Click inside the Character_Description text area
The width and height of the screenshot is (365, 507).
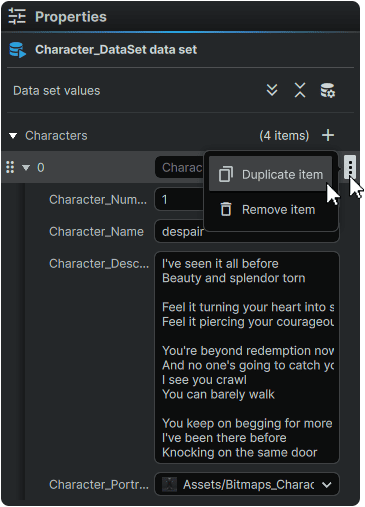(x=247, y=358)
